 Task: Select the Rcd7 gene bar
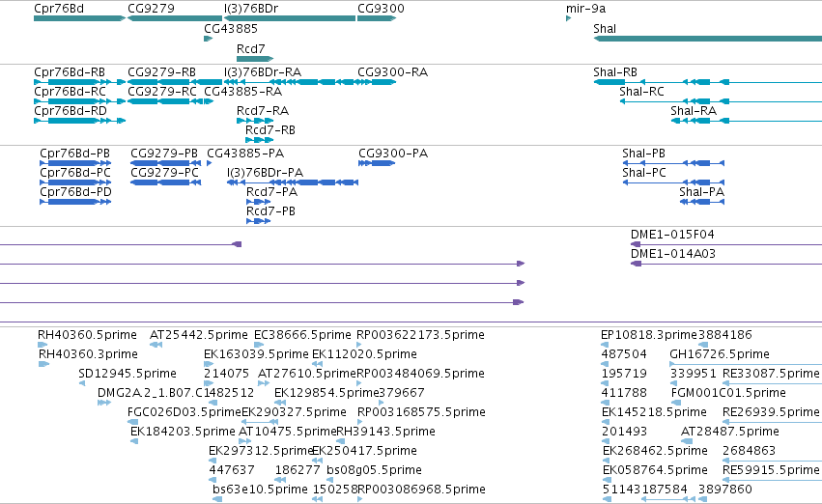(x=255, y=59)
